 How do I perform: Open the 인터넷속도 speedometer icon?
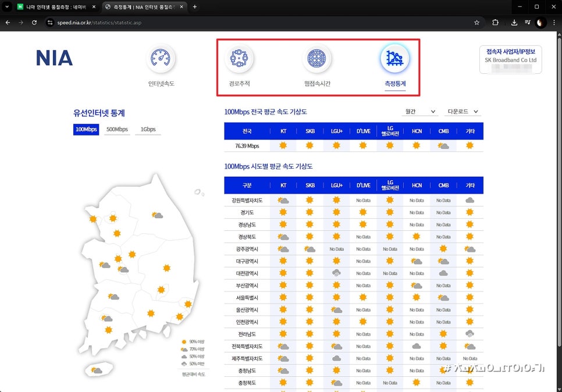161,59
